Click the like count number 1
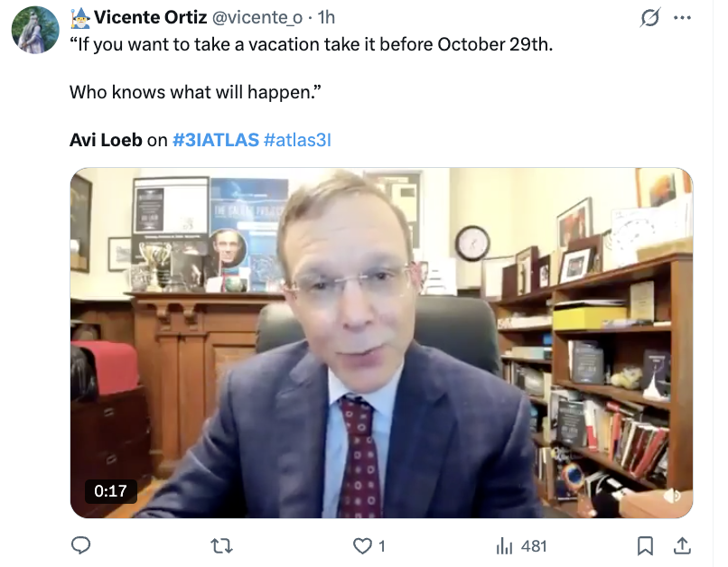The height and width of the screenshot is (567, 728). (382, 546)
